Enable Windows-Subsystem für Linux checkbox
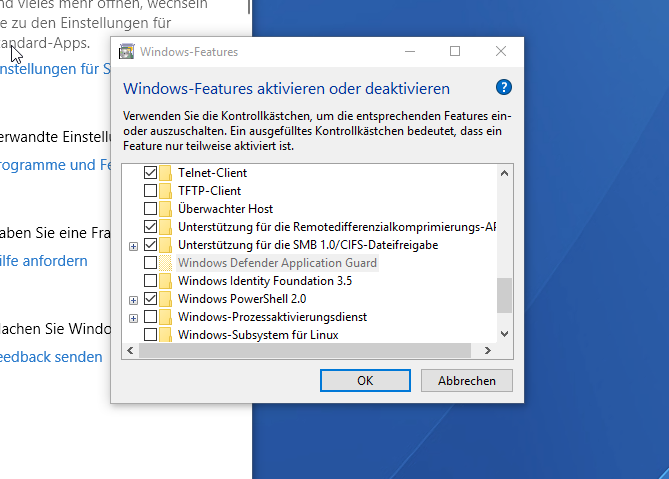 [x=150, y=335]
